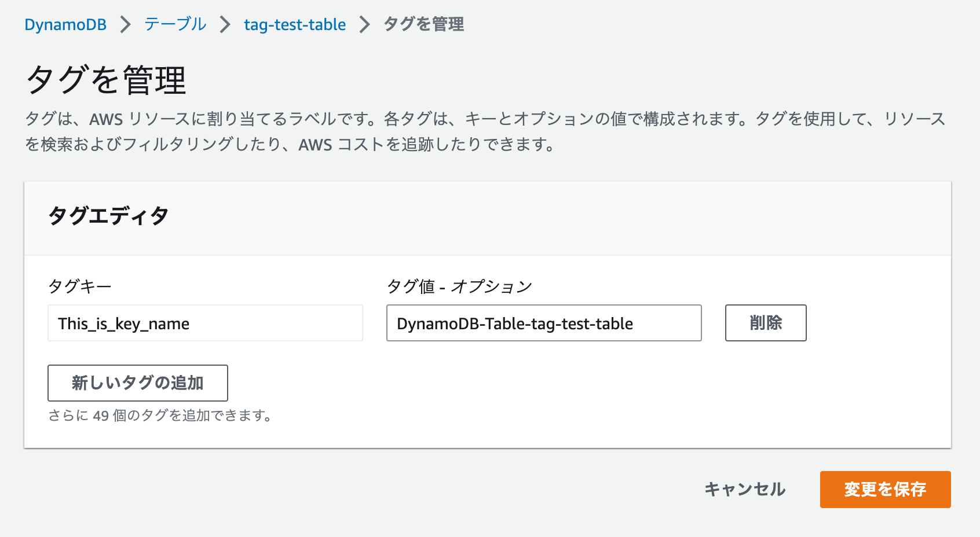Open the tag-test-table breadcrumb link

(x=295, y=24)
